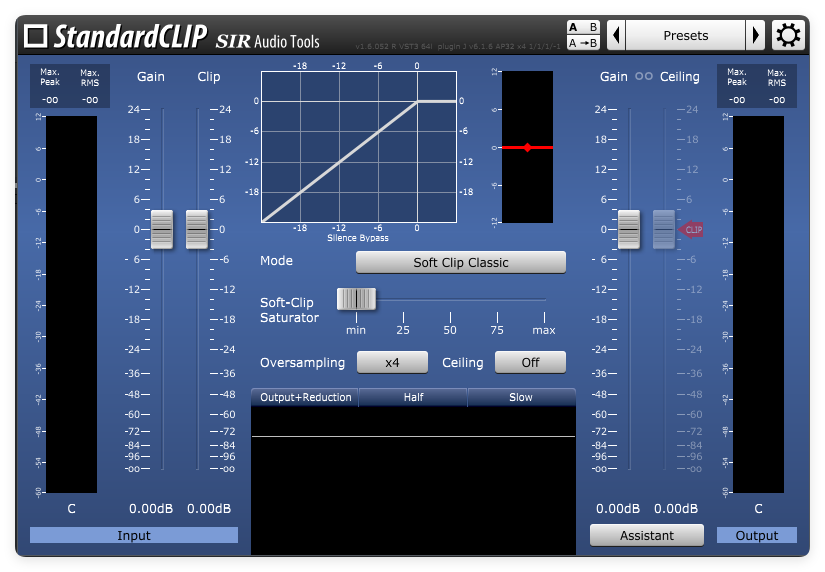Click the output Ceiling fader handle
The height and width of the screenshot is (572, 825).
coord(663,229)
